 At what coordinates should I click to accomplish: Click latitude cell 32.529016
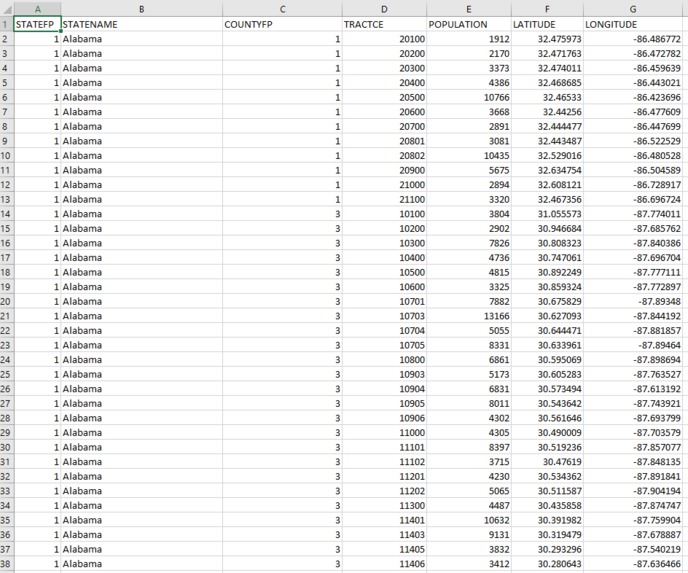click(547, 155)
